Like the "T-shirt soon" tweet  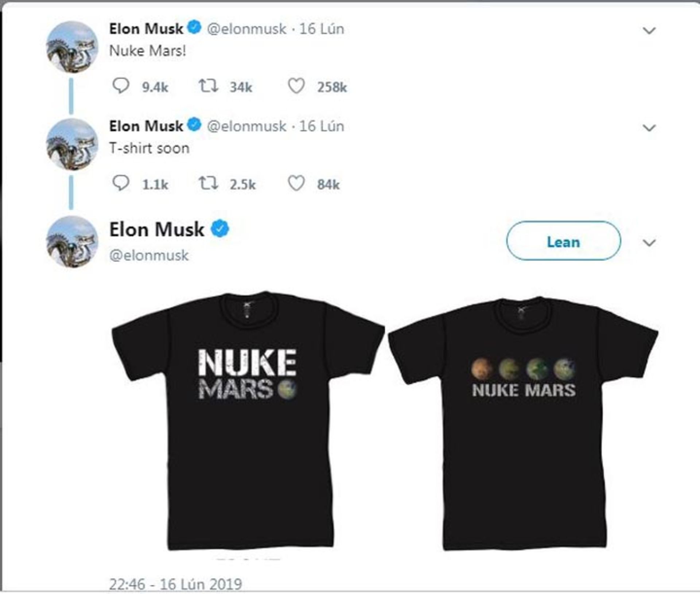[296, 184]
